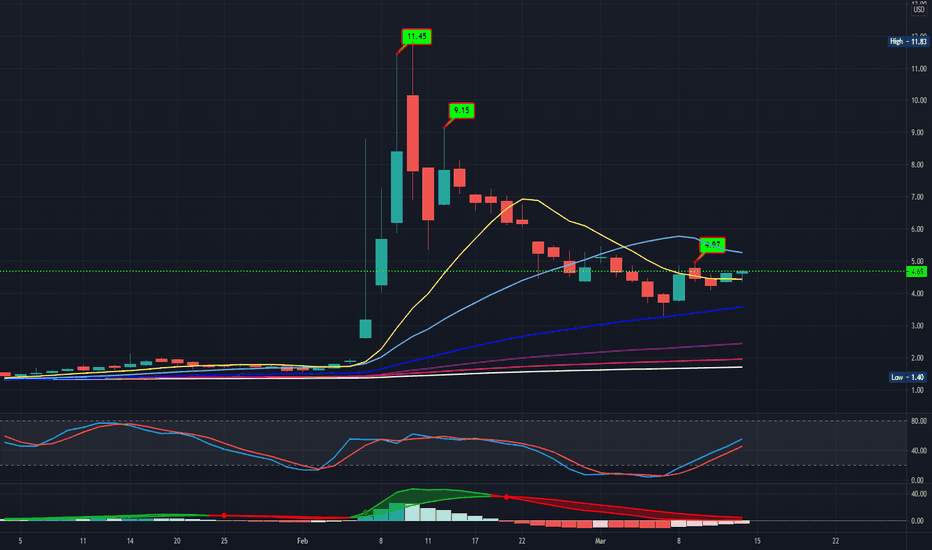Click the red crossover dot under Feb 17–22

click(506, 496)
